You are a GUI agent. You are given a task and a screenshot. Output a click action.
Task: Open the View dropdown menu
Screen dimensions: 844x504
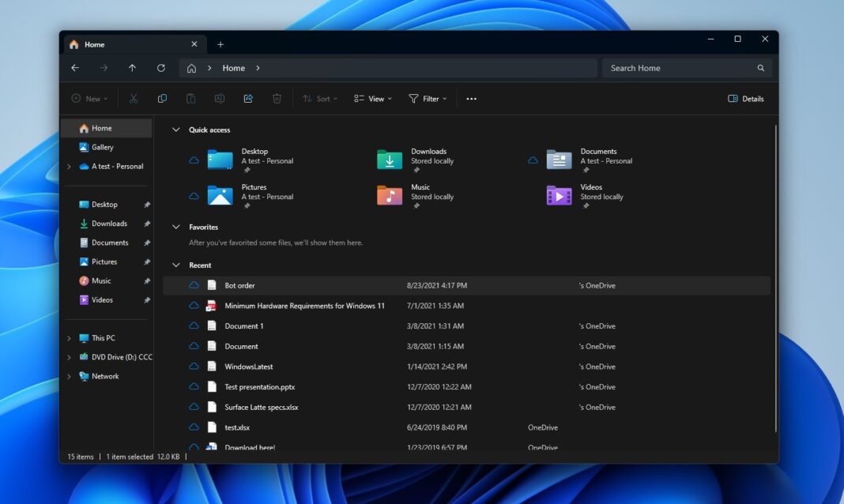pos(373,99)
